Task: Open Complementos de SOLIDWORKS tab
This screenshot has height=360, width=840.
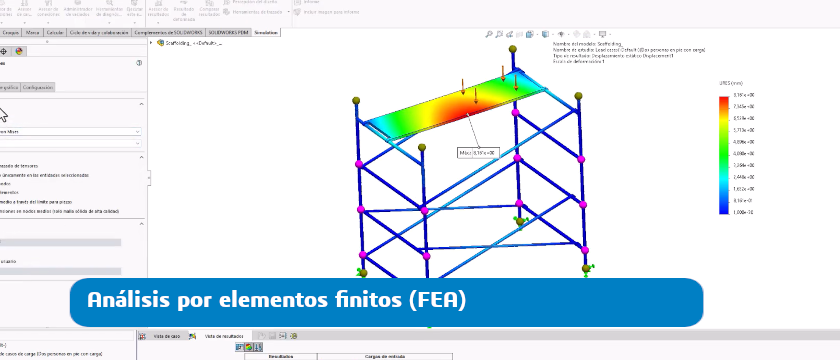Action: click(168, 33)
